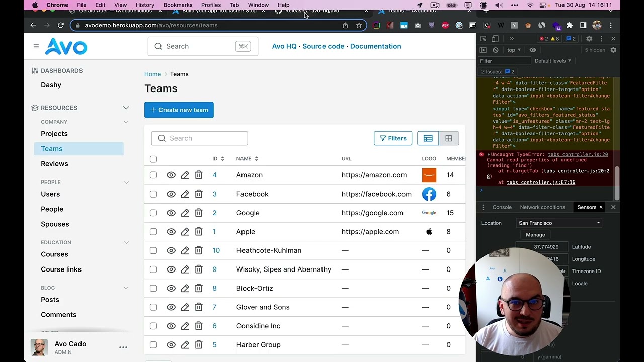Edit the Heathcote-Kuhlman team
The height and width of the screenshot is (362, 644).
[185, 250]
